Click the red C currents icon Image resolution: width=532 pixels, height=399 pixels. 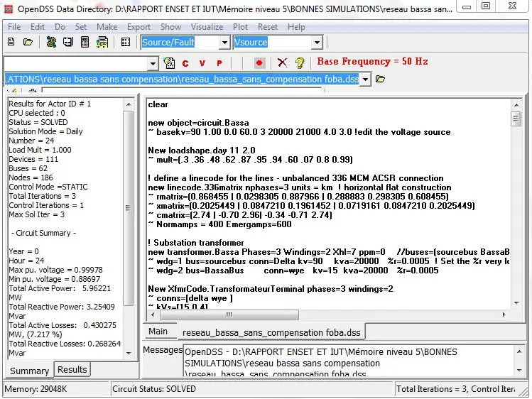tap(185, 63)
